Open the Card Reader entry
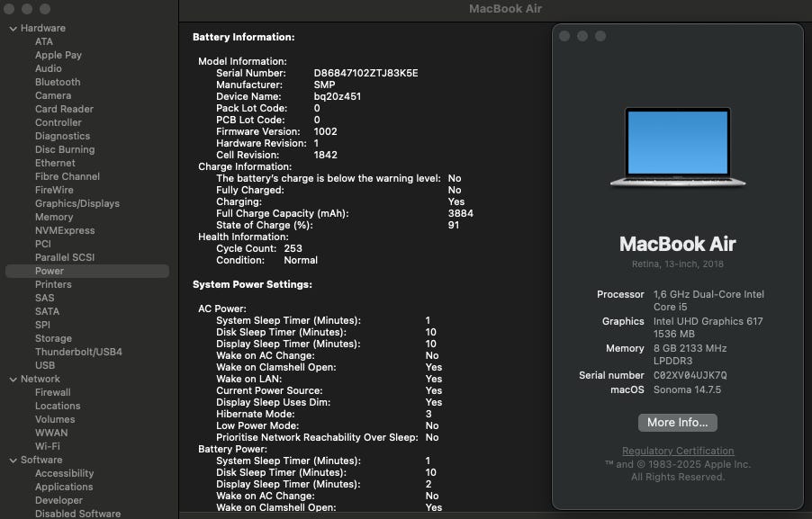The height and width of the screenshot is (519, 812). pyautogui.click(x=64, y=109)
